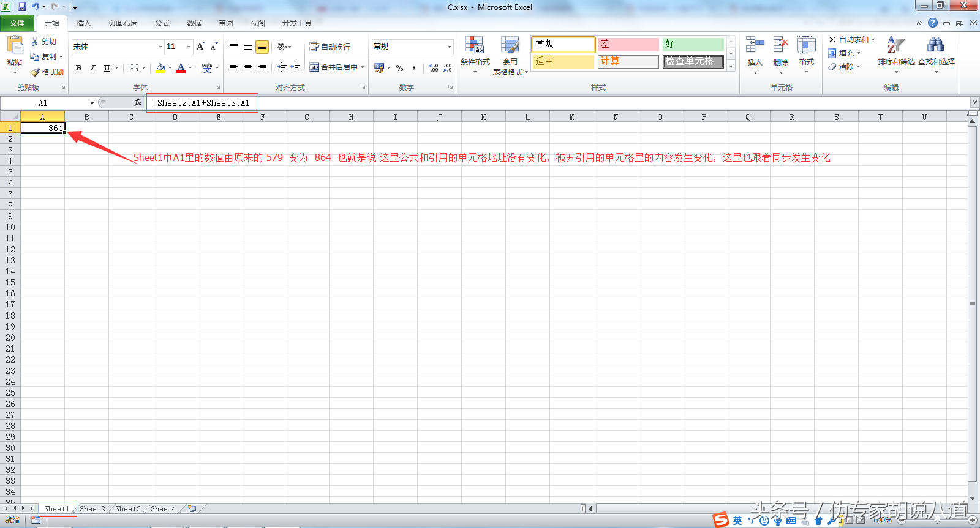
Task: Click the insert function fx icon
Action: (138, 103)
